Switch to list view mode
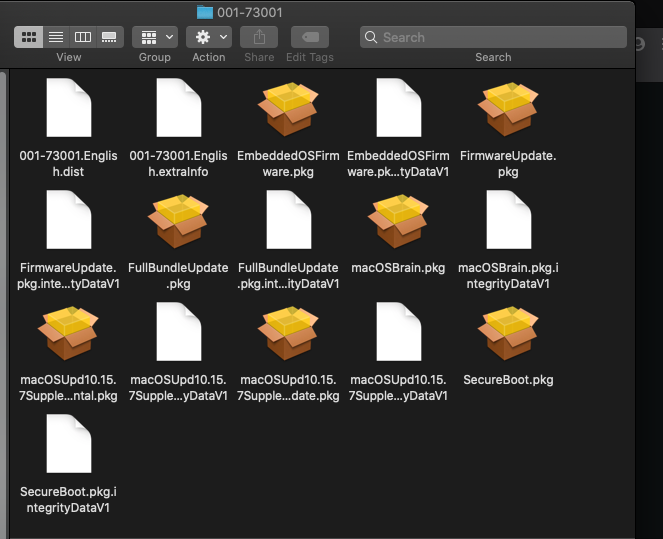 coord(56,37)
